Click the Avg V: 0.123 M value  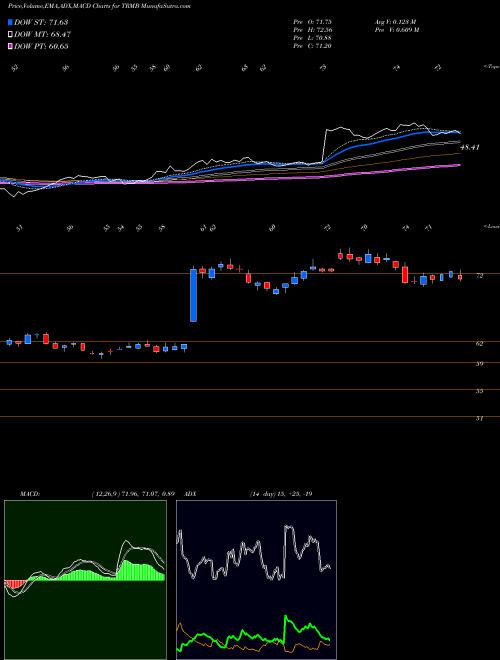point(395,22)
